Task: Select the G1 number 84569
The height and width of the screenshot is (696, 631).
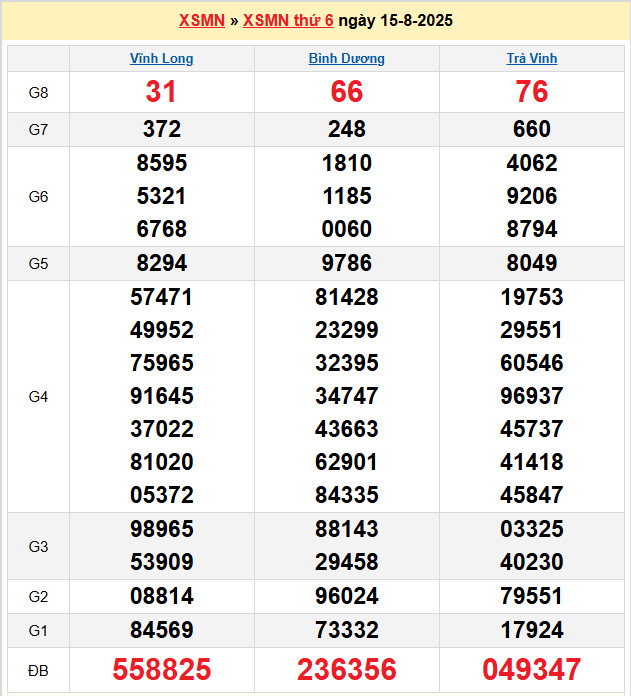Action: [162, 631]
